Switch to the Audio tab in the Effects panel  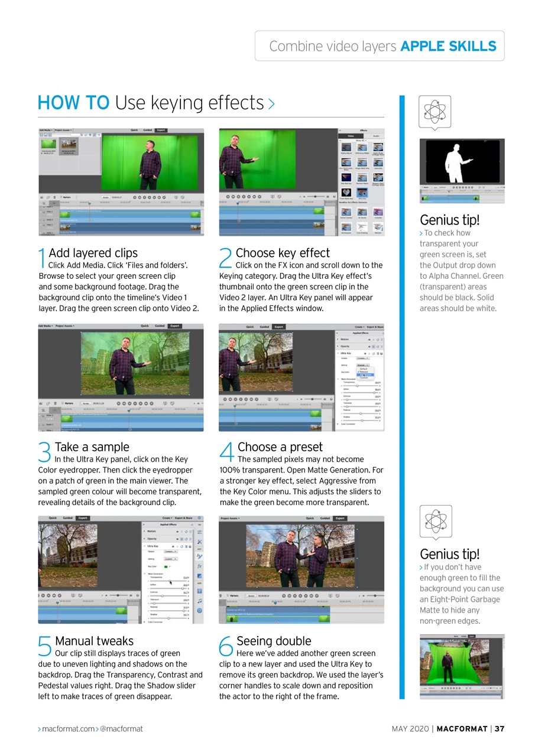tap(376, 136)
